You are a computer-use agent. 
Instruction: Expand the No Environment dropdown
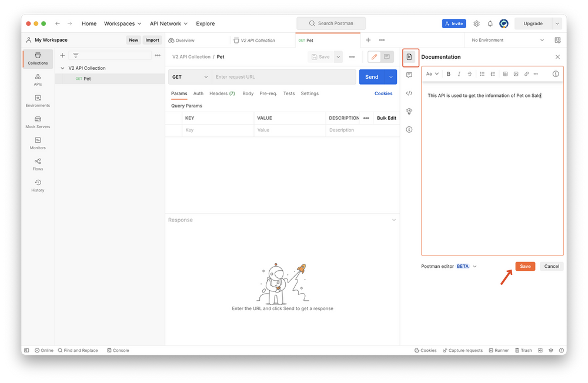pyautogui.click(x=509, y=40)
